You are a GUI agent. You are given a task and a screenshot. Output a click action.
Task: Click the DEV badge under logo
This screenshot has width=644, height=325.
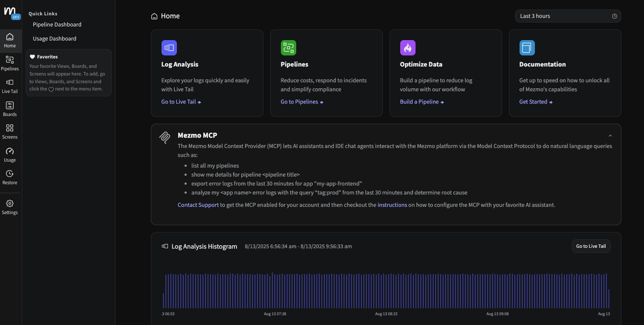[16, 17]
